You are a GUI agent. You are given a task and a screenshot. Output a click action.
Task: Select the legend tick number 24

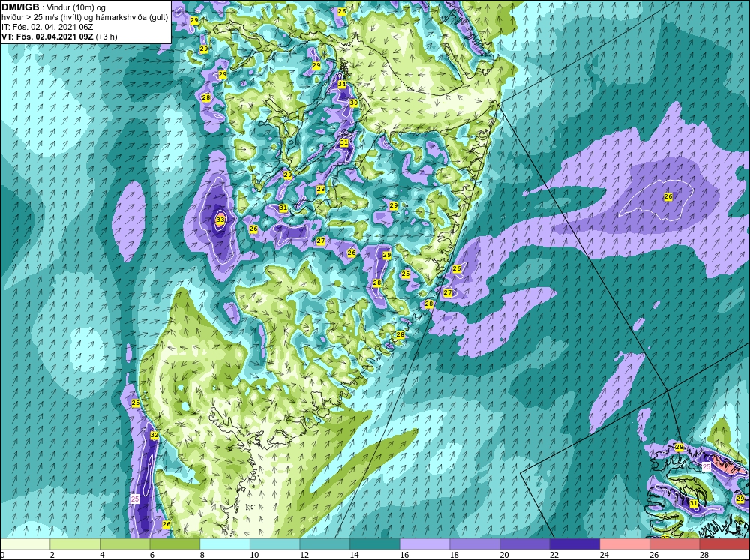(604, 555)
